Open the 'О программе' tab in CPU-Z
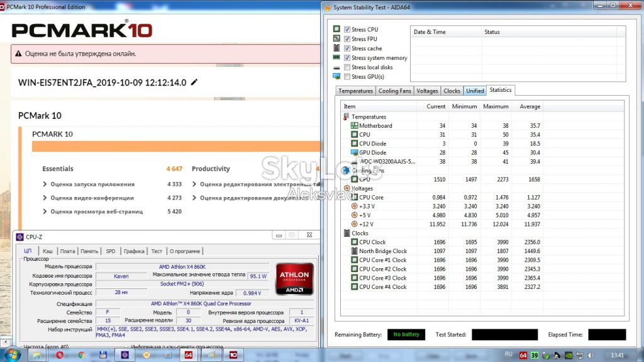 [185, 251]
